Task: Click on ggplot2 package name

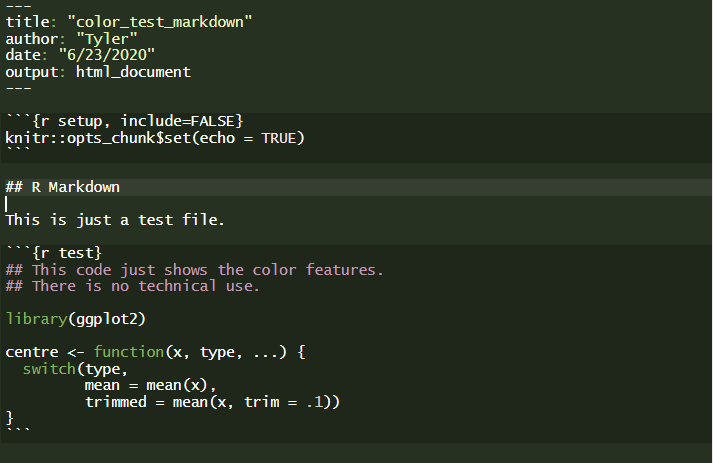Action: click(107, 319)
